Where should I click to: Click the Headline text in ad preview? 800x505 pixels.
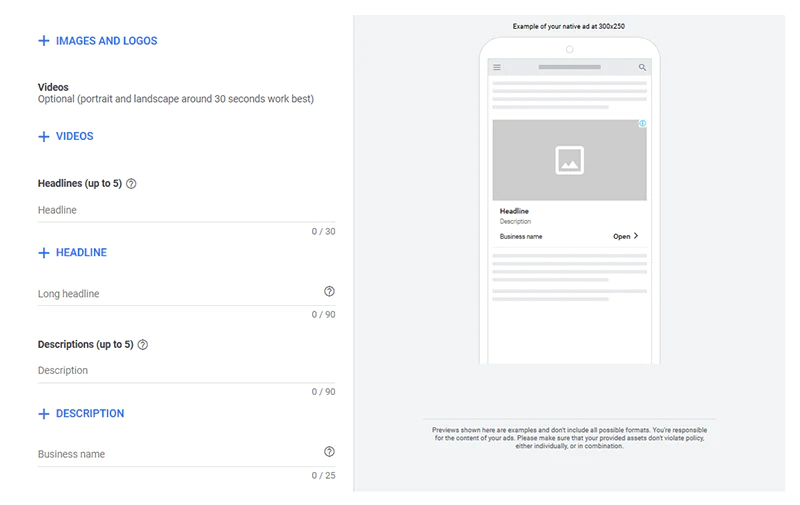click(514, 211)
